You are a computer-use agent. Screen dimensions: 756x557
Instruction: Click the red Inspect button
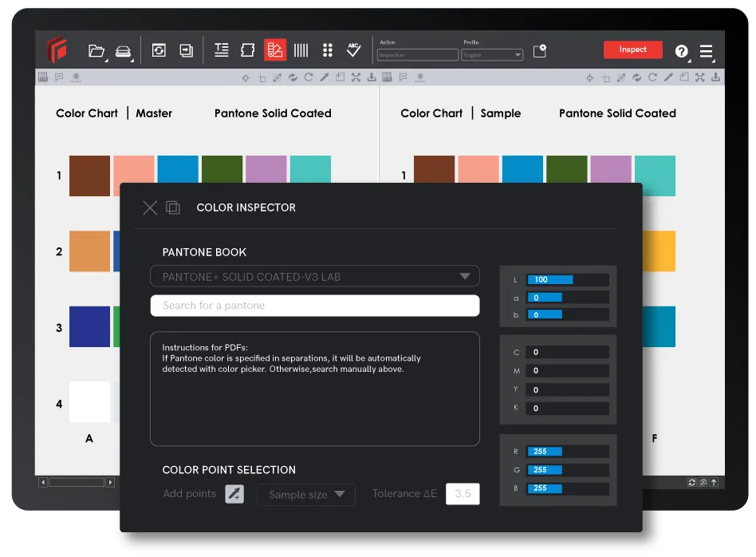pos(632,49)
